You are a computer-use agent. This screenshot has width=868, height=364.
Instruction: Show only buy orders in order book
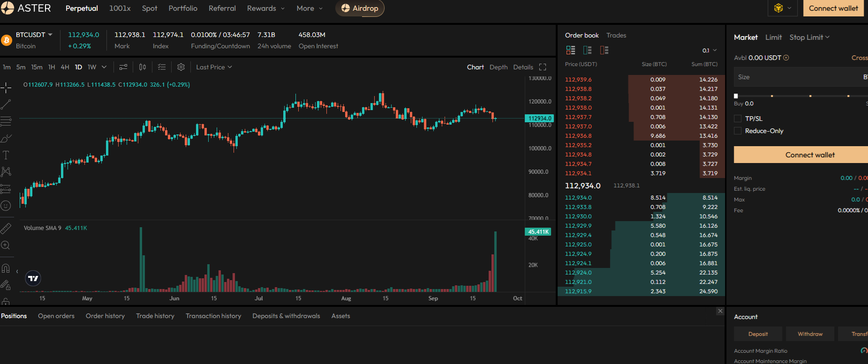click(587, 50)
